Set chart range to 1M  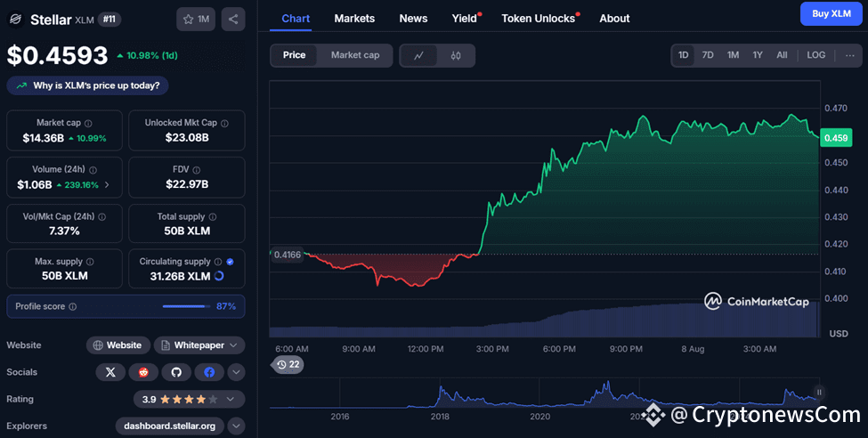pyautogui.click(x=733, y=55)
